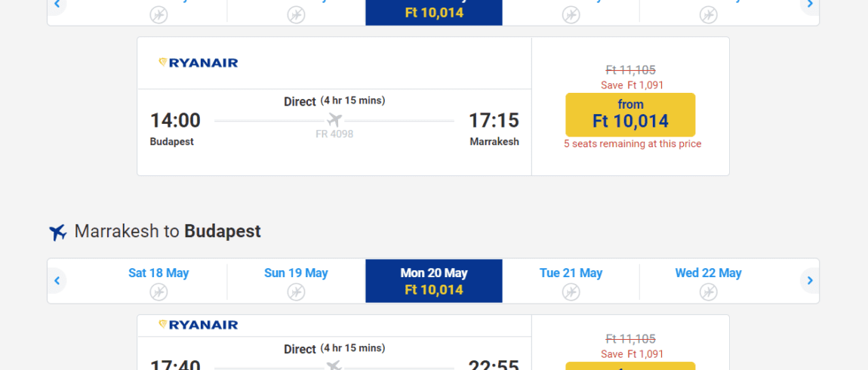
Task: Select the selected outbound Ft 10,014 date tab
Action: coord(434,12)
